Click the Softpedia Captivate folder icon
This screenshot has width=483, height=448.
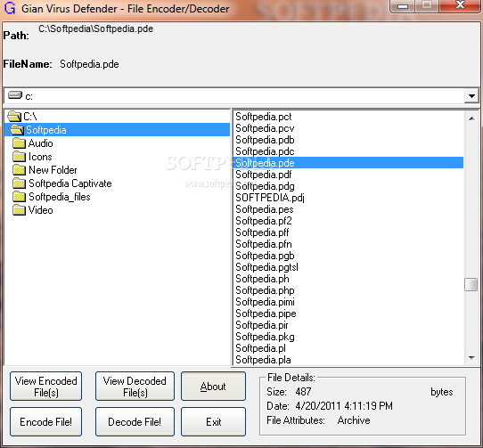pos(19,183)
